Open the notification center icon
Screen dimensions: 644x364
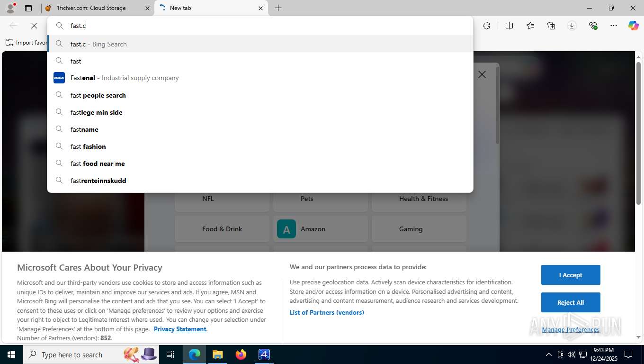(x=628, y=355)
